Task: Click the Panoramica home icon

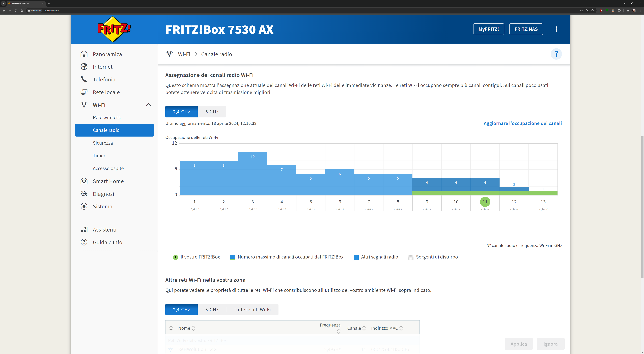Action: [x=84, y=54]
